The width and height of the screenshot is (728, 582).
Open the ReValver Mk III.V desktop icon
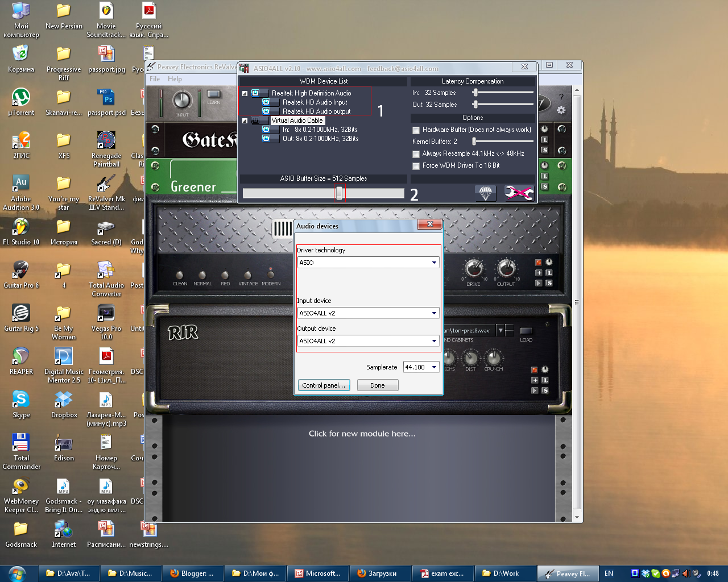coord(106,193)
